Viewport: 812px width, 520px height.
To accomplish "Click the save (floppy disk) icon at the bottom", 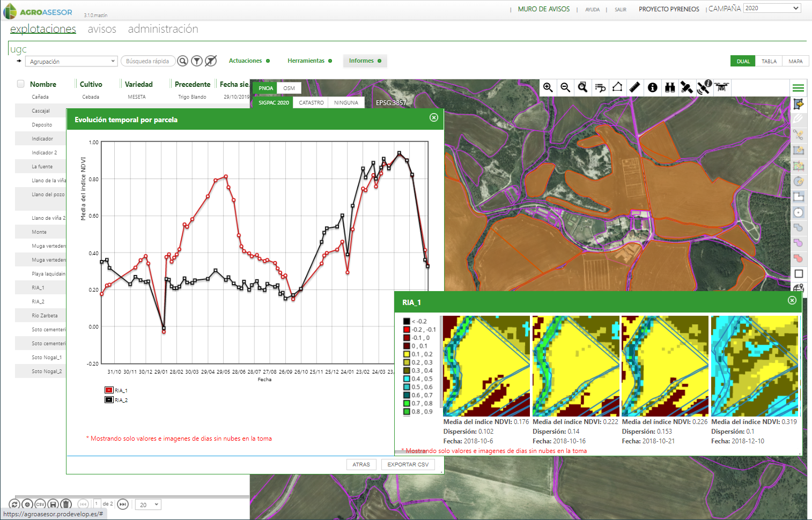I will click(x=53, y=504).
